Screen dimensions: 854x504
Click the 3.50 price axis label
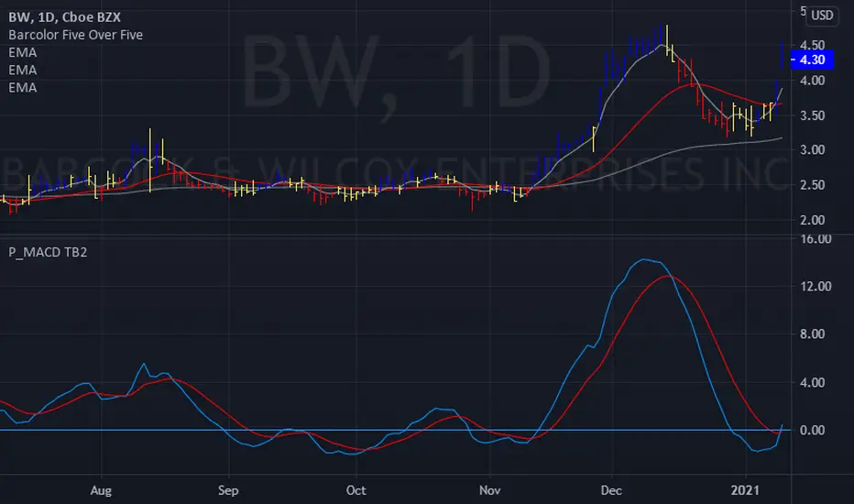(812, 115)
